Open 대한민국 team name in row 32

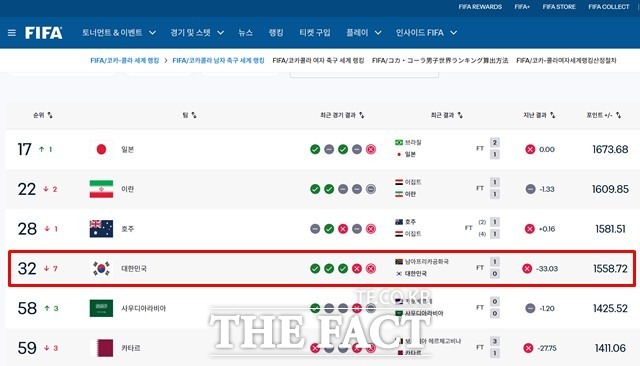click(134, 268)
